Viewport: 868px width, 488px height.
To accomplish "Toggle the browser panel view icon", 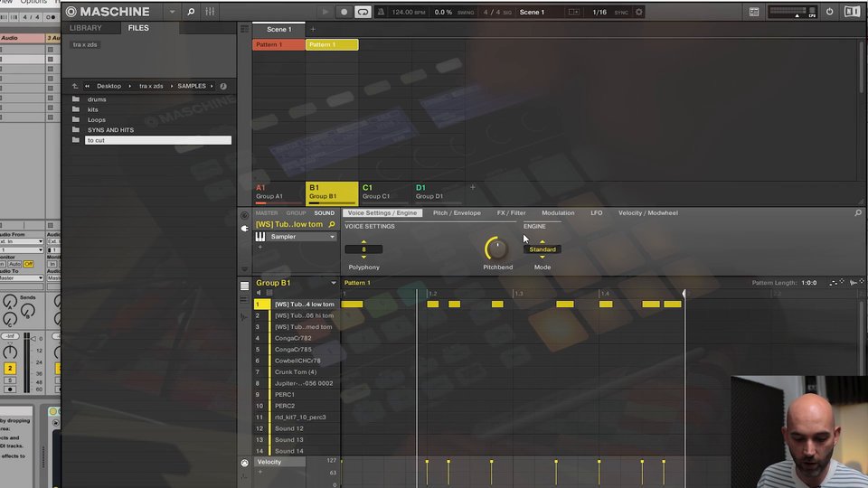I will 754,12.
